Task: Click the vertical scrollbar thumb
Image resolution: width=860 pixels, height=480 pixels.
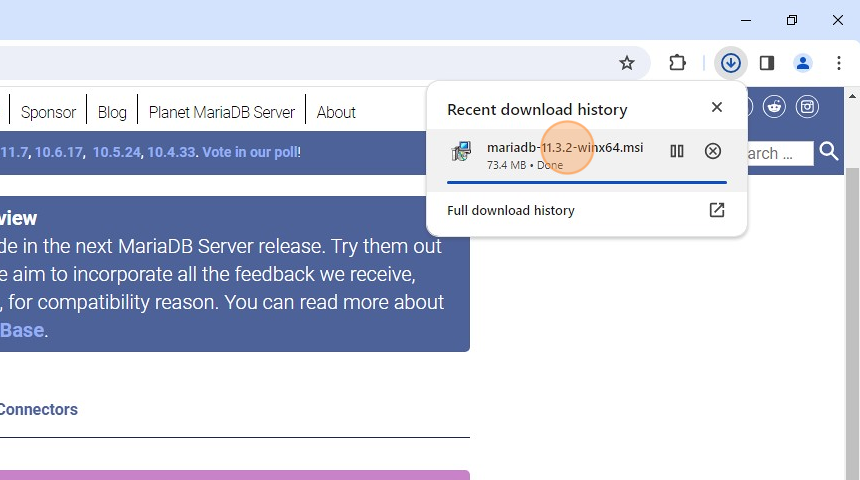Action: [852, 324]
